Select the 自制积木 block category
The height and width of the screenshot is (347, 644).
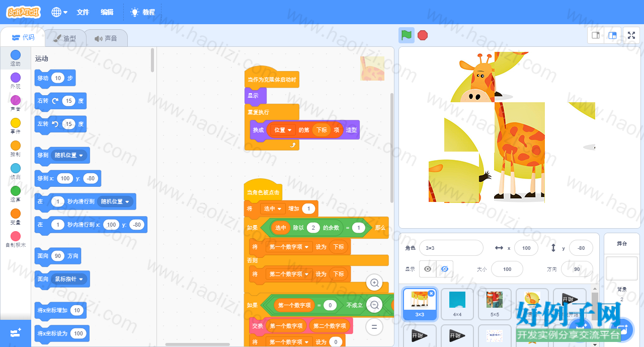click(16, 240)
